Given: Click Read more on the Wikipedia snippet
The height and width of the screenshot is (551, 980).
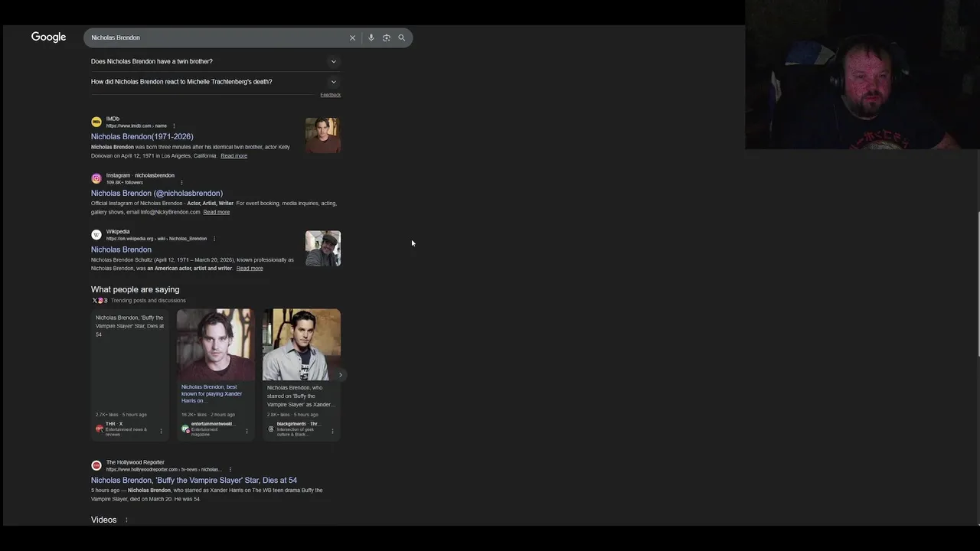Looking at the screenshot, I should coord(250,269).
